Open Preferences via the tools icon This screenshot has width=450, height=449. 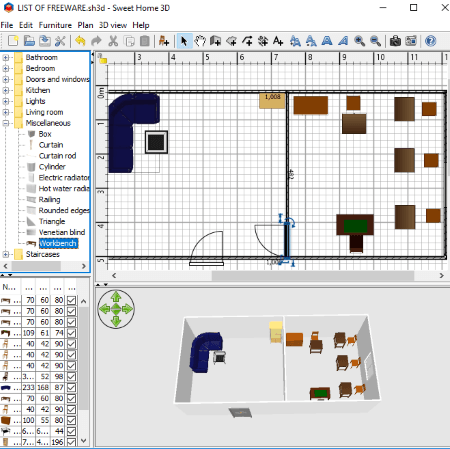(60, 41)
